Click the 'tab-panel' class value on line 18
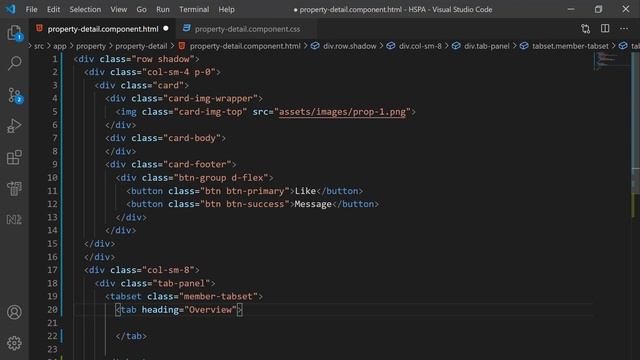The image size is (640, 360). (181, 283)
